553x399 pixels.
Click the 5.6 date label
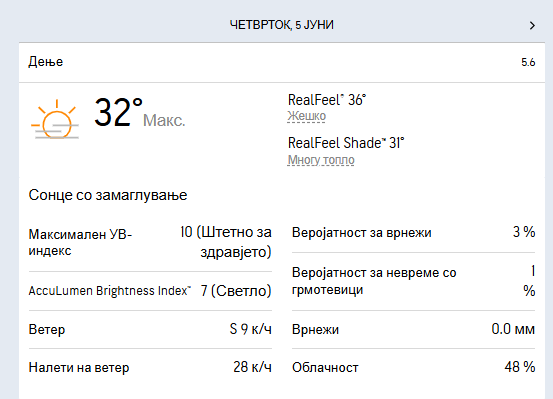(x=528, y=62)
